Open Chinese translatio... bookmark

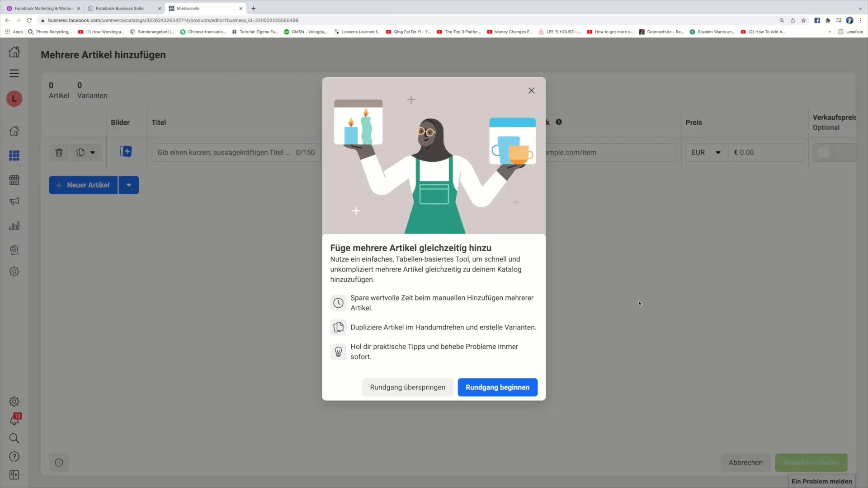tap(203, 32)
